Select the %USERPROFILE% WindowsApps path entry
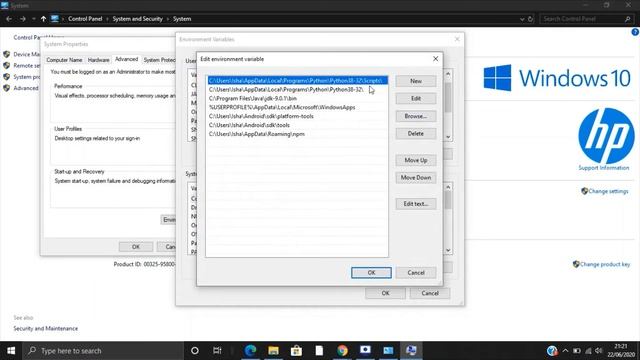640x360 pixels. click(297, 107)
